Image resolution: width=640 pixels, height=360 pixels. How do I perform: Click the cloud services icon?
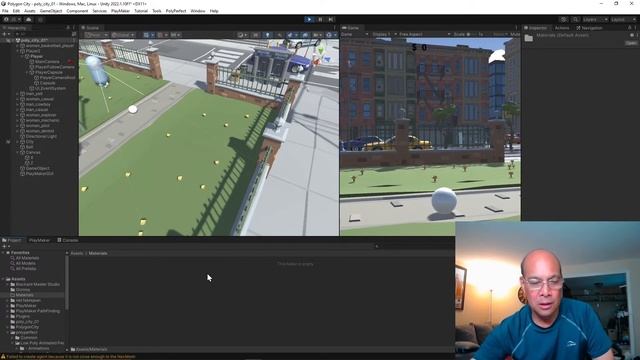click(28, 19)
